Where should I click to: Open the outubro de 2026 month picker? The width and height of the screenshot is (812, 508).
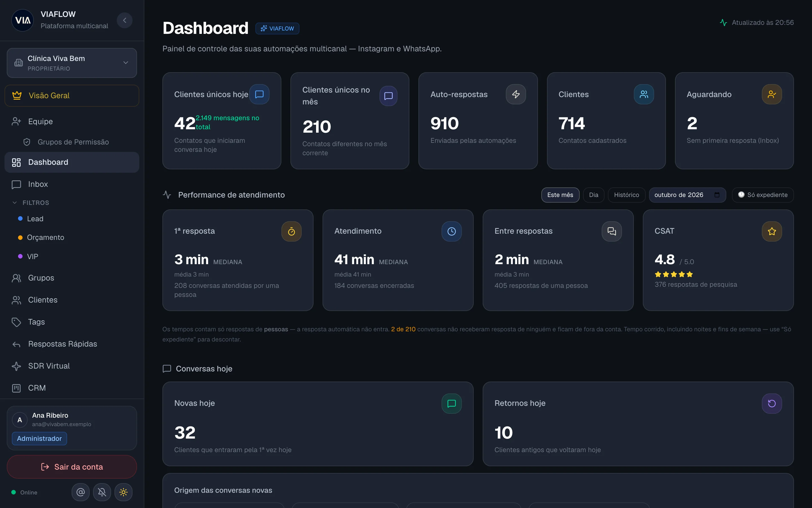click(687, 195)
